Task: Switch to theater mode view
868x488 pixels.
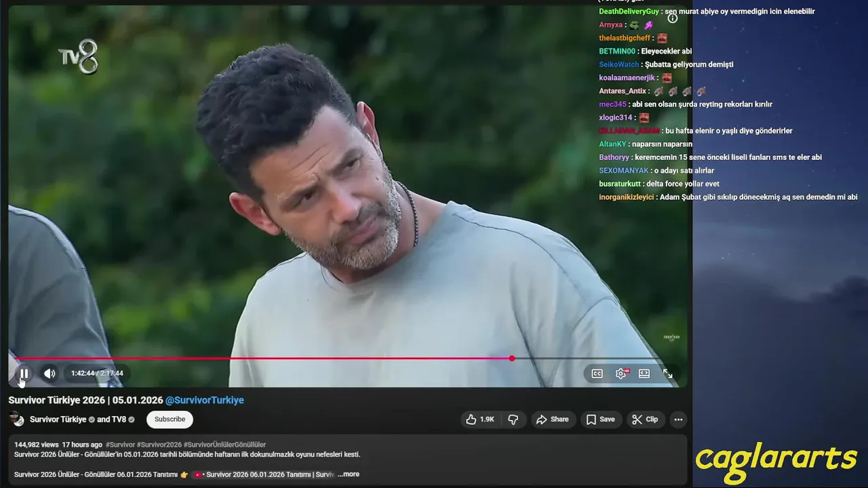Action: (644, 373)
